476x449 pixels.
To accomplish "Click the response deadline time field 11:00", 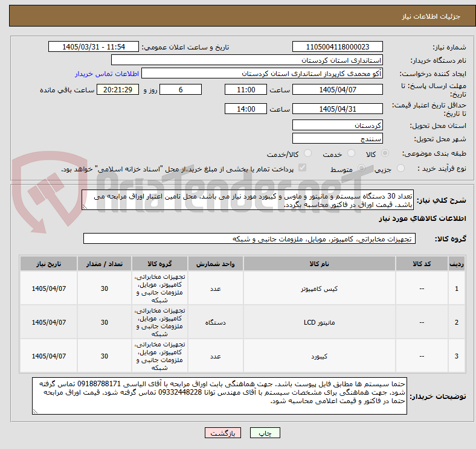I will (x=246, y=89).
